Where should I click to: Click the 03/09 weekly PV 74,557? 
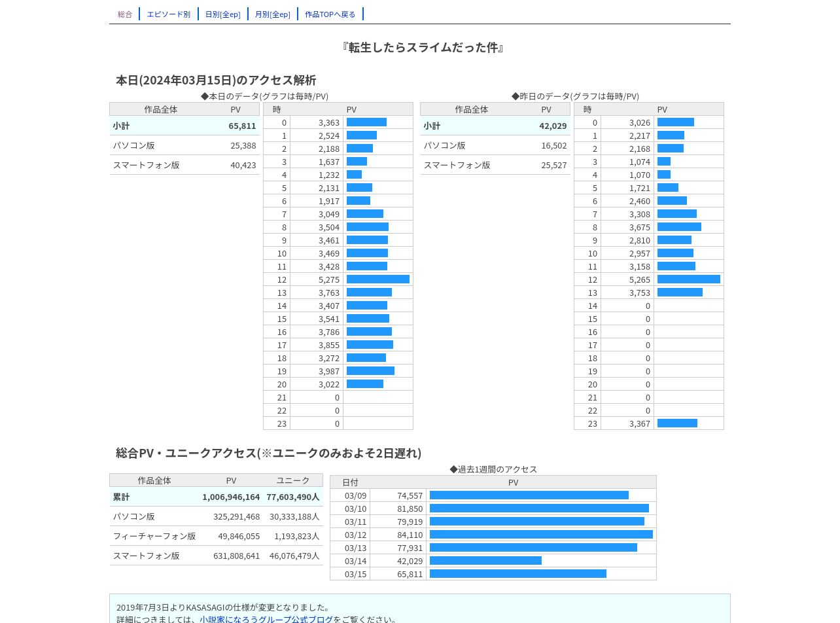tap(410, 495)
